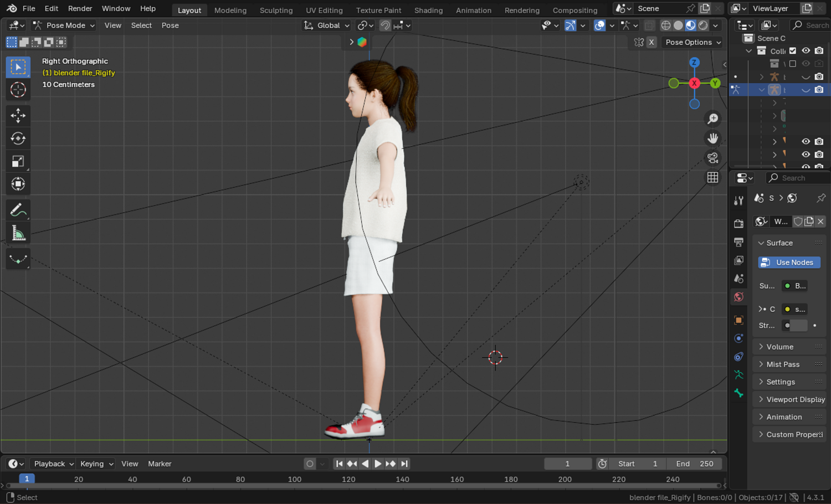Open the Pose menu in viewport header
Image resolution: width=831 pixels, height=504 pixels.
(x=170, y=25)
